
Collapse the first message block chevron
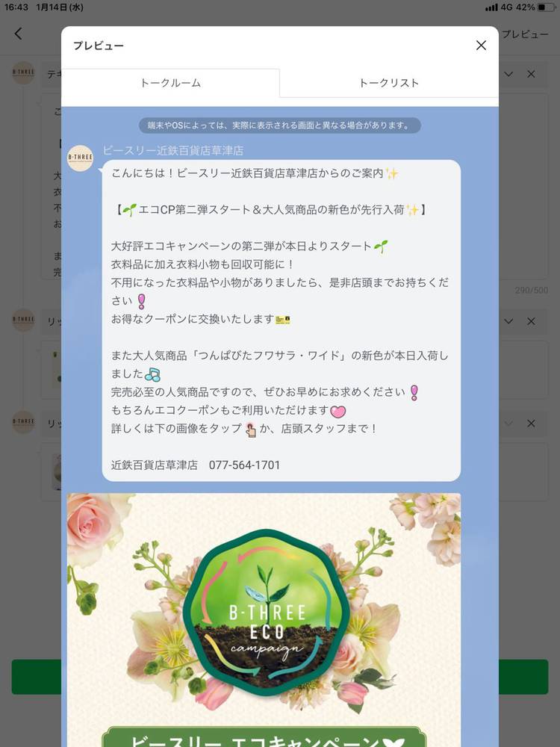[x=508, y=74]
